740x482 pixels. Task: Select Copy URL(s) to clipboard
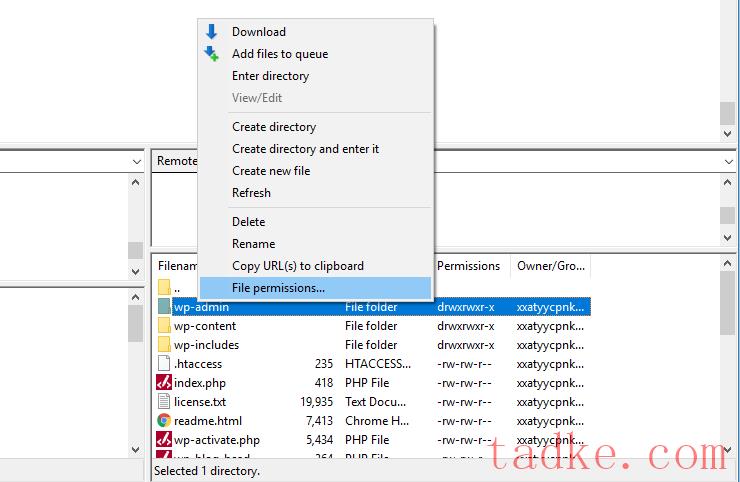(297, 266)
